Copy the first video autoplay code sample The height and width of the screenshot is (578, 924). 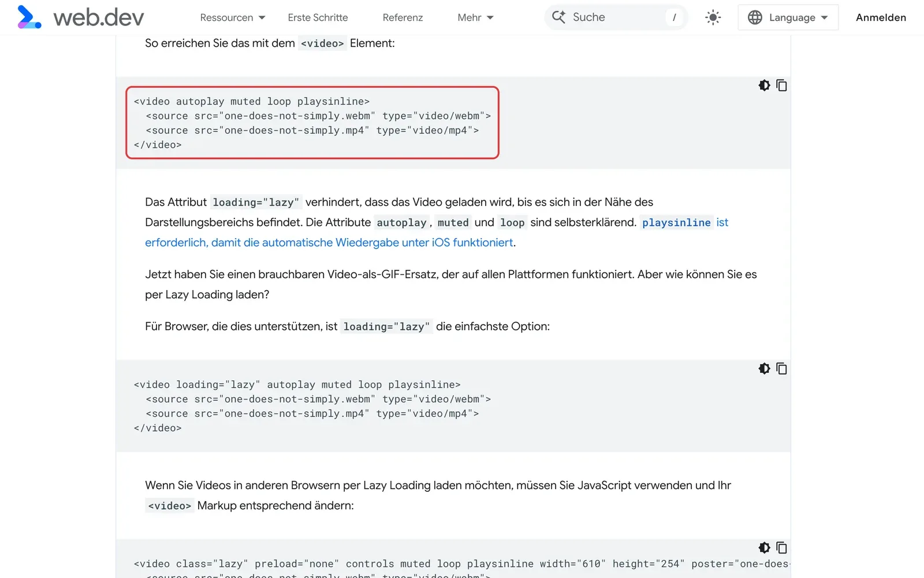point(781,86)
